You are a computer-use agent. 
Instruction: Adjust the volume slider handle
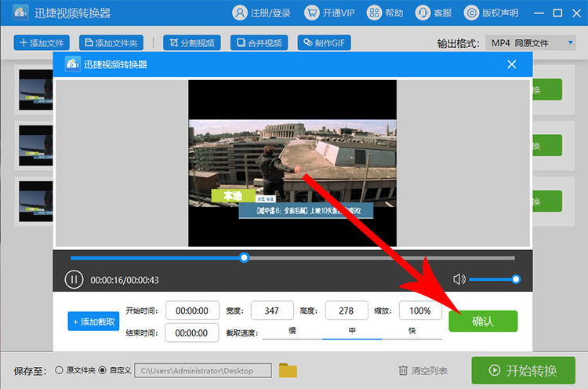516,279
